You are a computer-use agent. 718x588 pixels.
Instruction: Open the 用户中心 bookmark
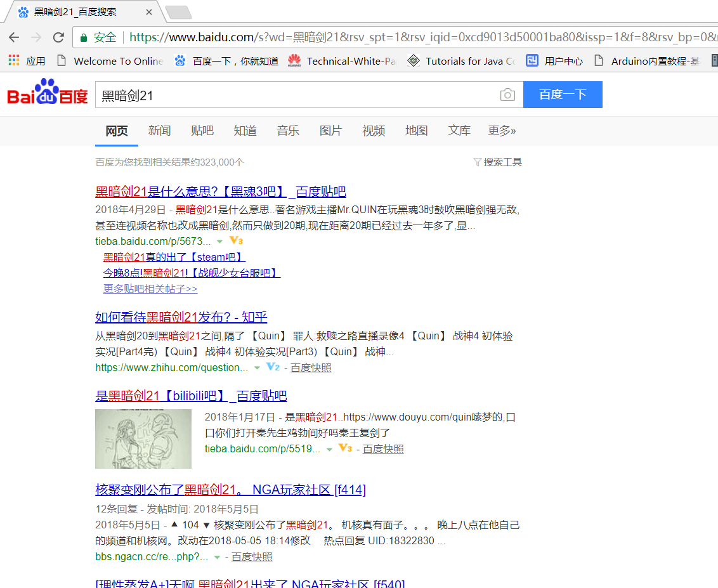tap(554, 61)
